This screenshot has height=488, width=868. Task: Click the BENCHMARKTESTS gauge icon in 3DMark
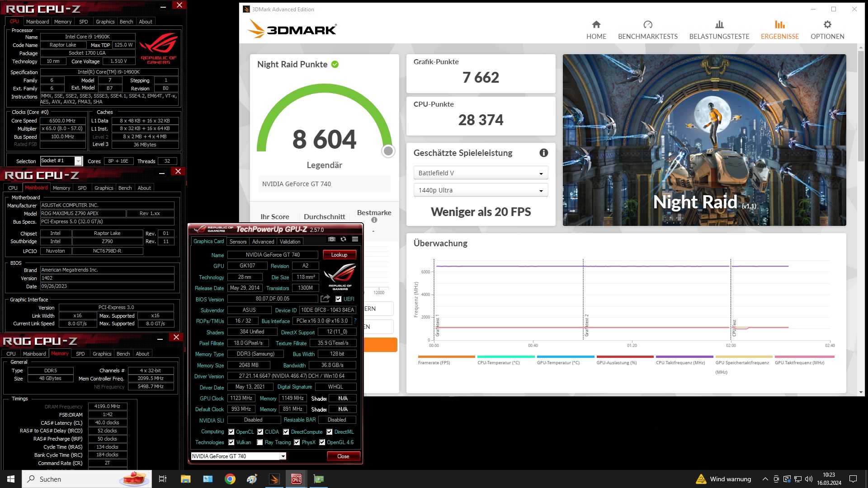point(648,24)
